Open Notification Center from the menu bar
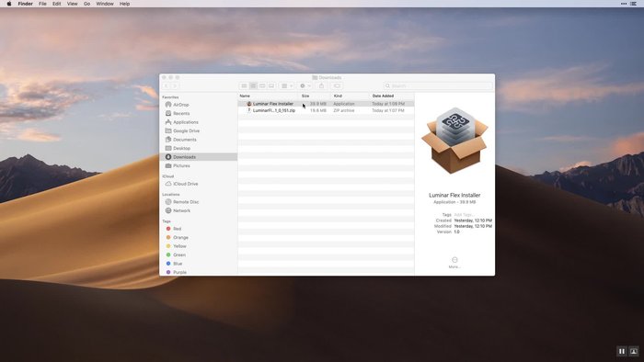Screen dimensions: 644x362 633,4
